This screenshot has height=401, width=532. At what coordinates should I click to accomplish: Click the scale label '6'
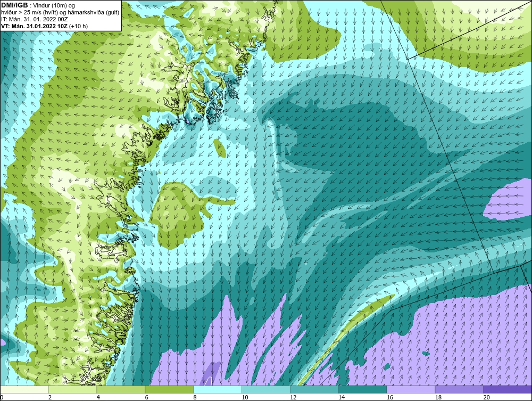coord(147,397)
